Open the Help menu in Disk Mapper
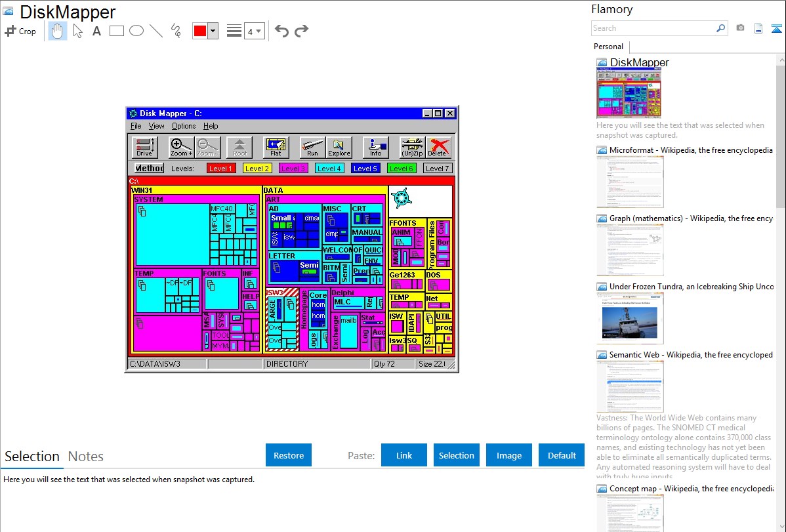This screenshot has height=532, width=786. coord(211,126)
